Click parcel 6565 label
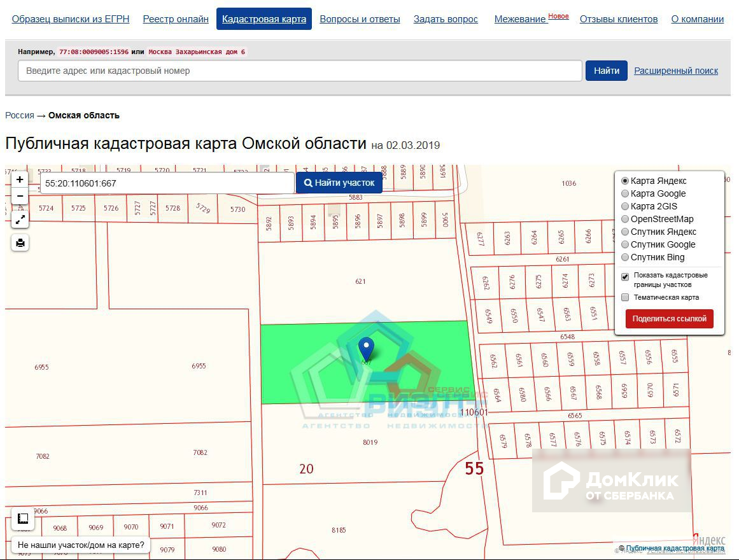The width and height of the screenshot is (739, 560). pos(575,416)
